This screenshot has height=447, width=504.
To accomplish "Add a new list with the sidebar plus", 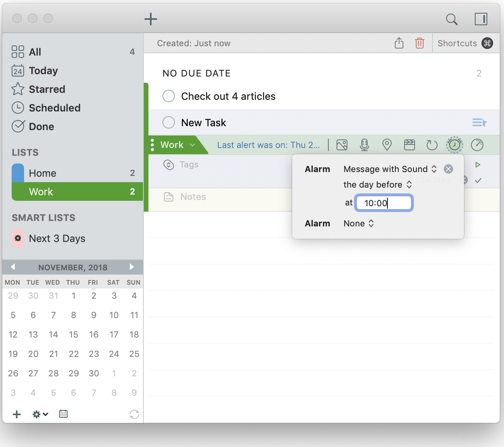I will 17,414.
